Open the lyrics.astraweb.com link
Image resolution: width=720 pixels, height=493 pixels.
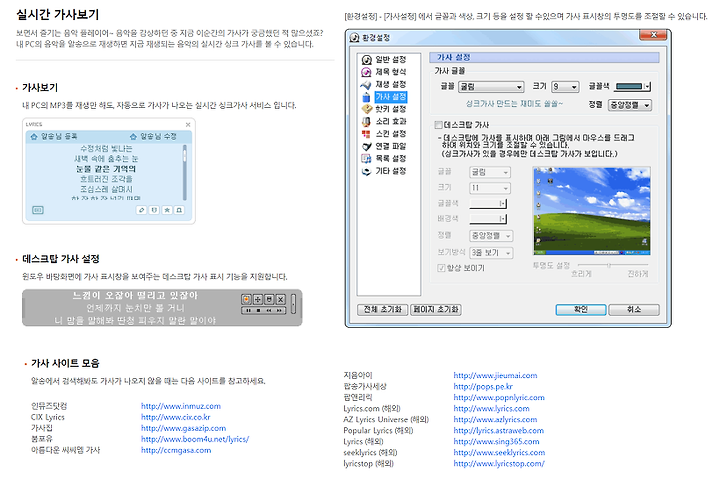tap(499, 431)
